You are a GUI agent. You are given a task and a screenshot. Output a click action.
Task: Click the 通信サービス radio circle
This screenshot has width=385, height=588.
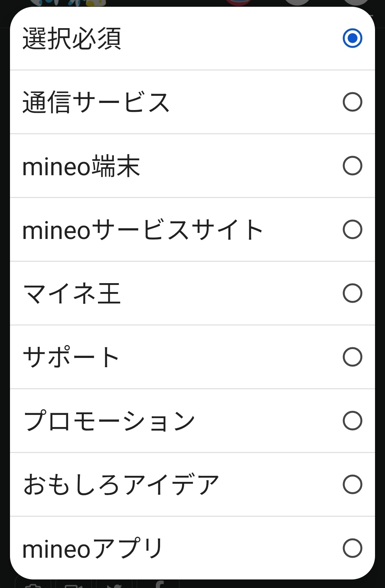[x=352, y=102]
